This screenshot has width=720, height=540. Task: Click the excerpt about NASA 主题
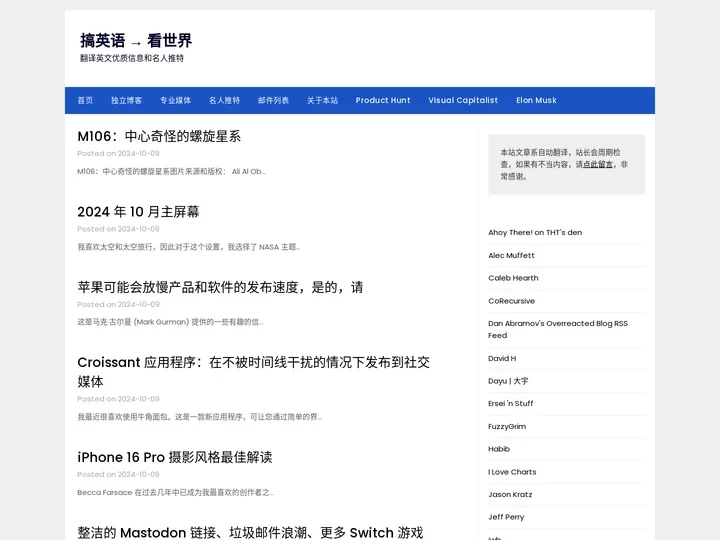click(189, 247)
